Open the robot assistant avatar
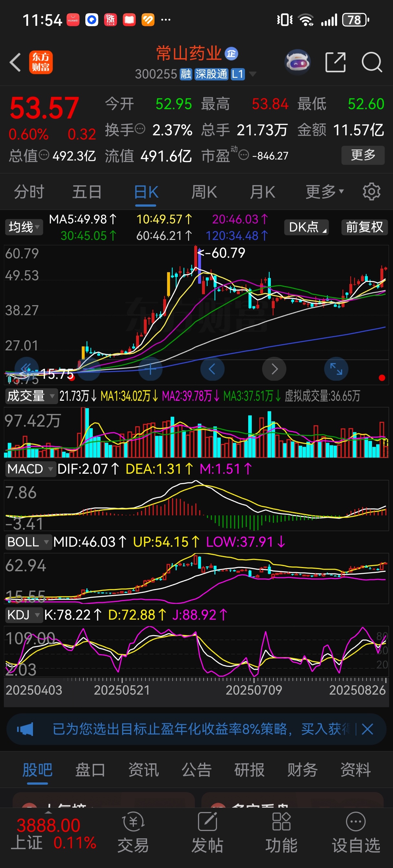Viewport: 393px width, 868px height. pos(297,62)
